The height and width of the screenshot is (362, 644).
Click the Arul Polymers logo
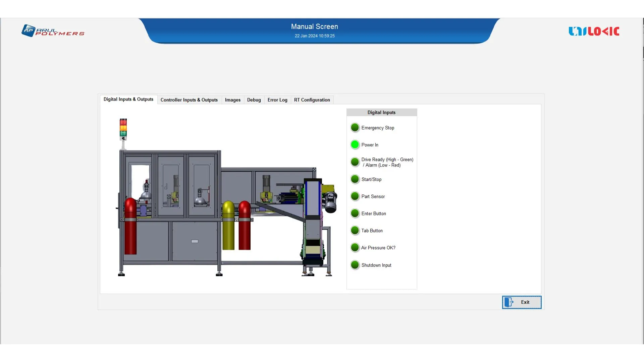click(53, 31)
